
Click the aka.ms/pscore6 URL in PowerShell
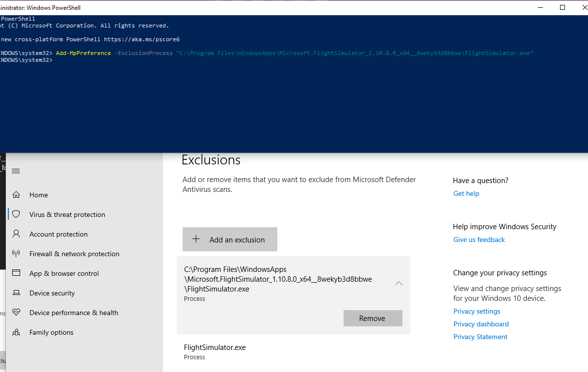point(142,39)
